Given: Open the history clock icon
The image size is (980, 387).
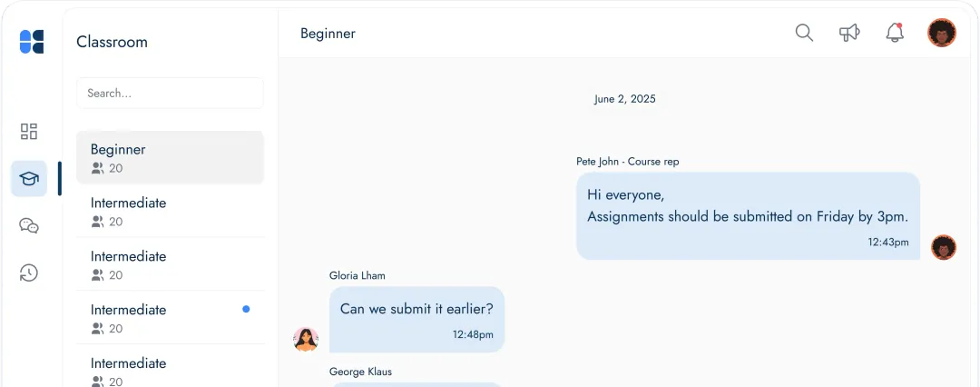Looking at the screenshot, I should coord(29,273).
